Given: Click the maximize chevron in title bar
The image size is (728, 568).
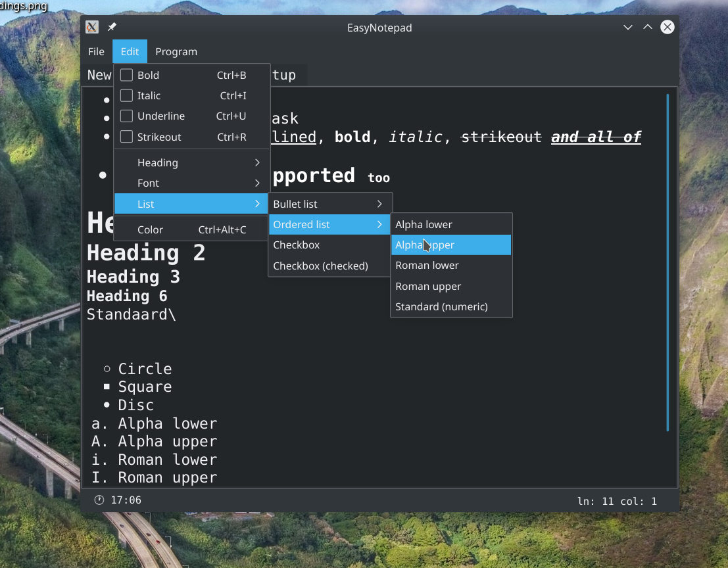Looking at the screenshot, I should pos(648,27).
